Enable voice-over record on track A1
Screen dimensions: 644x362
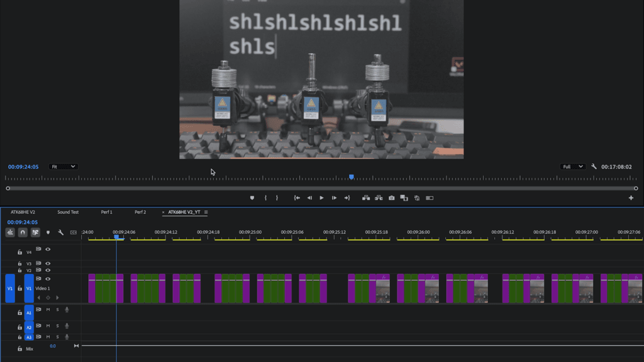pyautogui.click(x=67, y=310)
